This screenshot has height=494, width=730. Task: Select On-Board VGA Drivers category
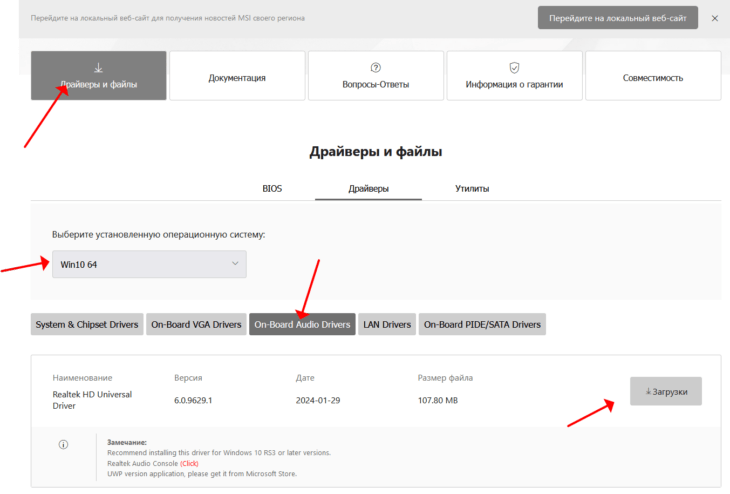tap(196, 325)
